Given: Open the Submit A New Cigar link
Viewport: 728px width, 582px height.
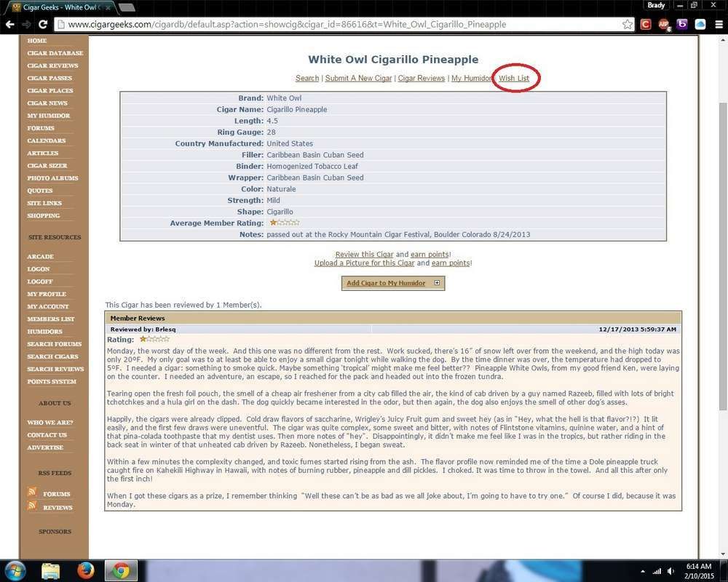Looking at the screenshot, I should (358, 78).
